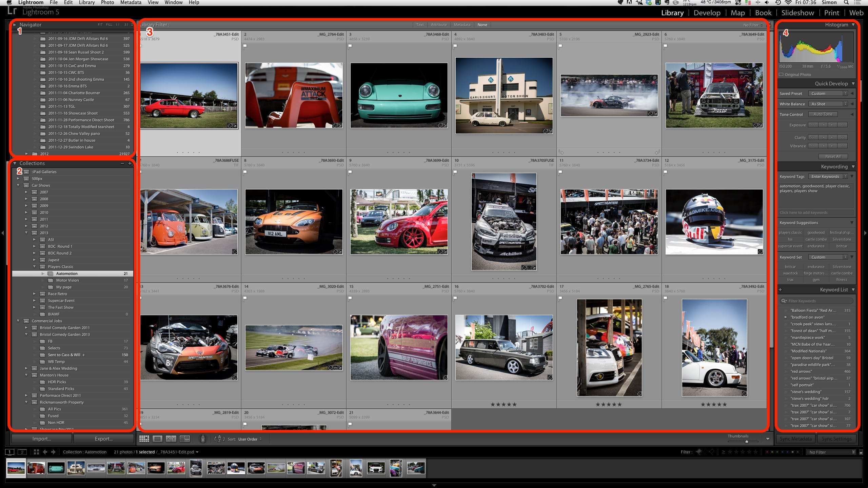Open Sort User Order dropdown
This screenshot has width=868, height=488.
(250, 439)
